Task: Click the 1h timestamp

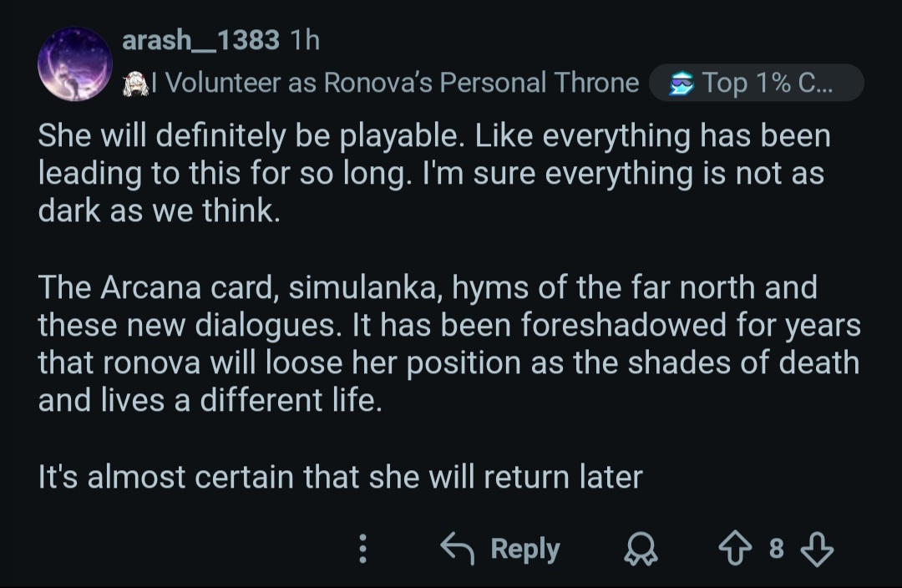Action: [304, 40]
